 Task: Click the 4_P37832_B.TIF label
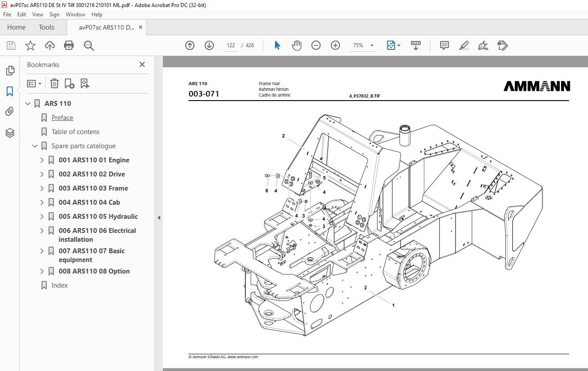tap(365, 96)
